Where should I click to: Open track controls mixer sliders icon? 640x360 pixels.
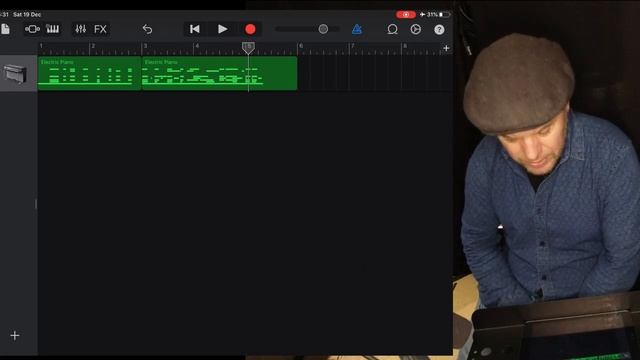point(80,29)
